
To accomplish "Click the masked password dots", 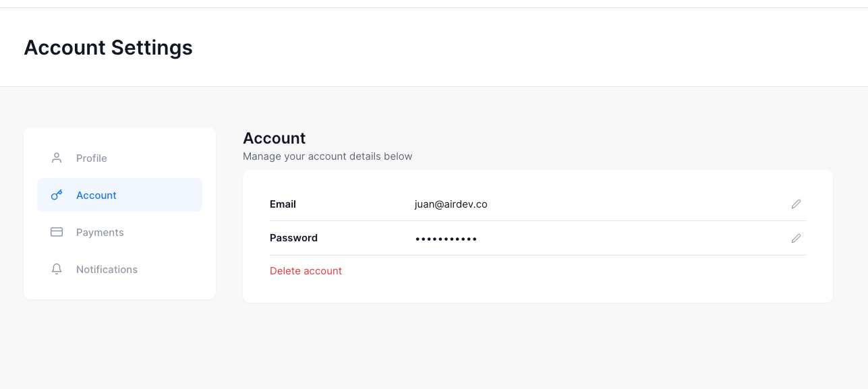I will coord(446,239).
